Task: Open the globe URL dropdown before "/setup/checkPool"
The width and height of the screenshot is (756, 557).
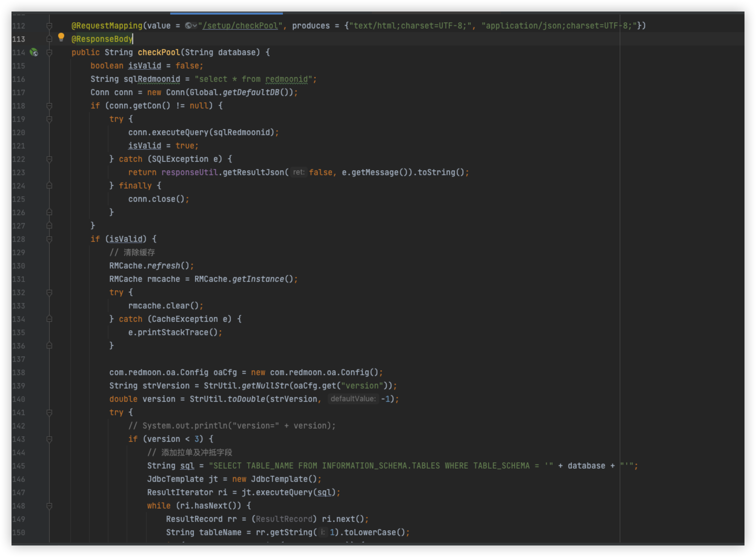Action: (191, 26)
